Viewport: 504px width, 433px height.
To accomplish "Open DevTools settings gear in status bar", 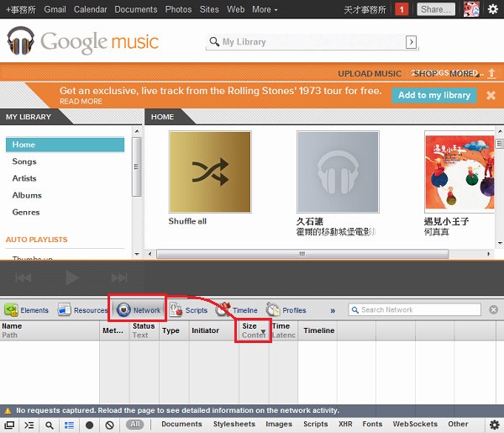I will pos(495,425).
